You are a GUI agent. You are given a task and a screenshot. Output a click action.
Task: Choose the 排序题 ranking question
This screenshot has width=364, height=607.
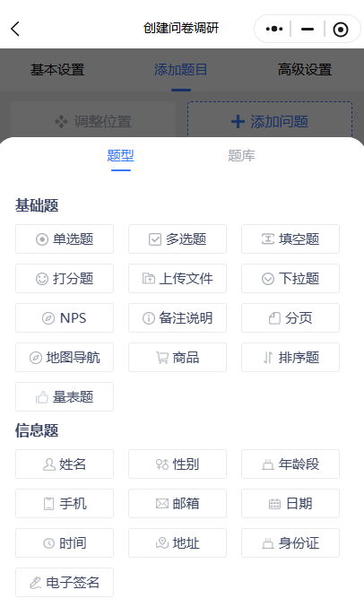pos(290,358)
